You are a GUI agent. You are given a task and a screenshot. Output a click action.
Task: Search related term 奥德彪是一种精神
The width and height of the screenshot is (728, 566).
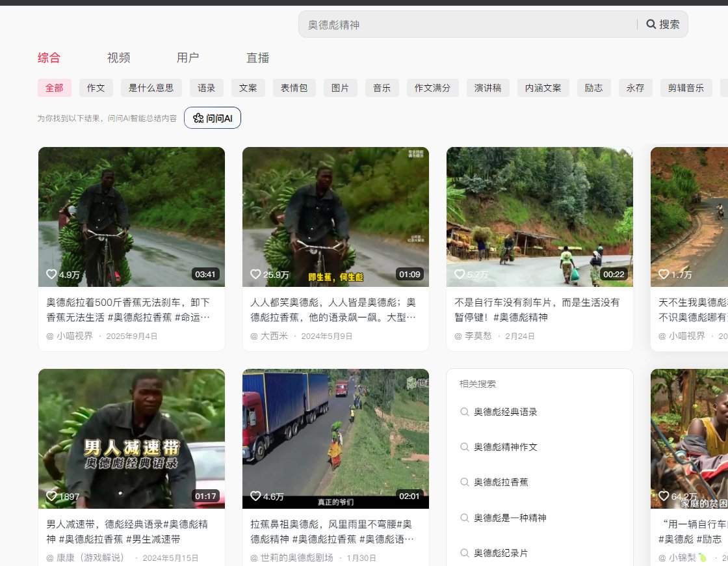click(x=510, y=518)
